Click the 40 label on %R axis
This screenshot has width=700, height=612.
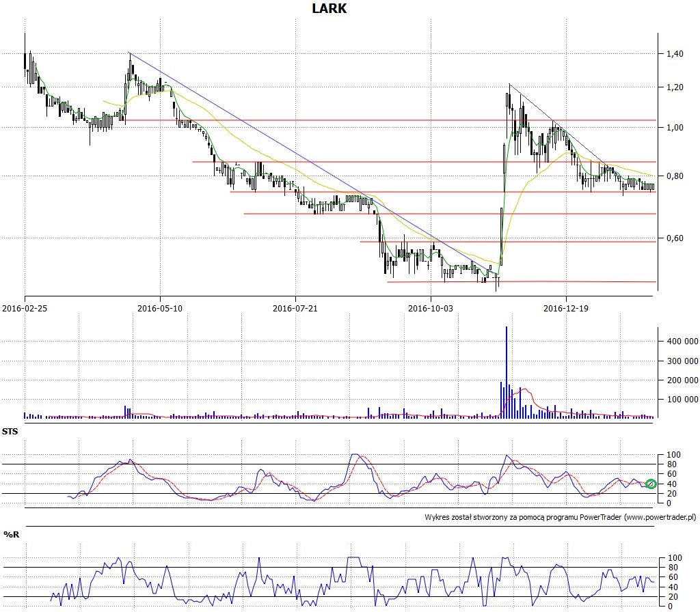pos(673,587)
